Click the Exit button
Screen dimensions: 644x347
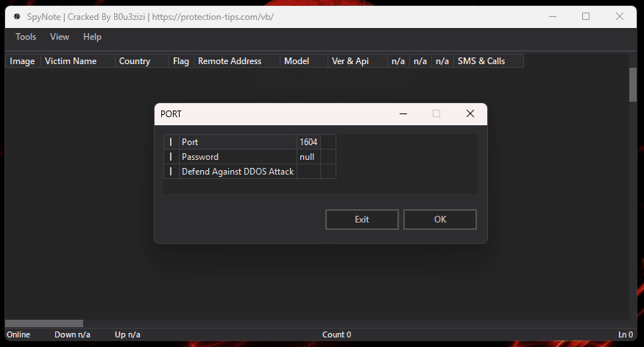(x=362, y=220)
